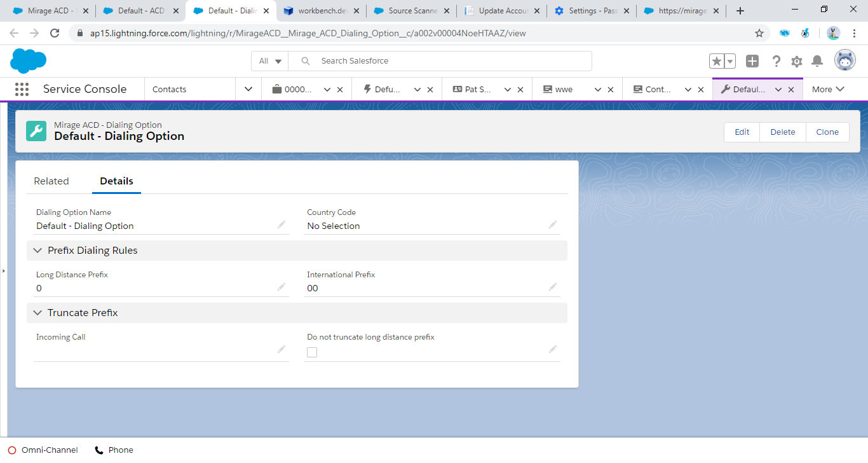The height and width of the screenshot is (463, 868).
Task: Click the Phone handset icon
Action: click(x=99, y=450)
